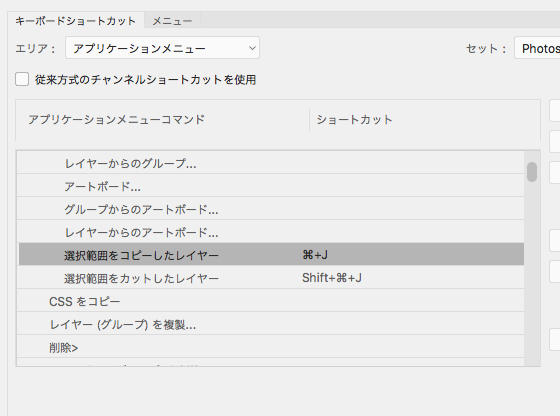This screenshot has height=416, width=560.
Task: Select the レイヤー (グループ) を複製... row
Action: point(270,324)
